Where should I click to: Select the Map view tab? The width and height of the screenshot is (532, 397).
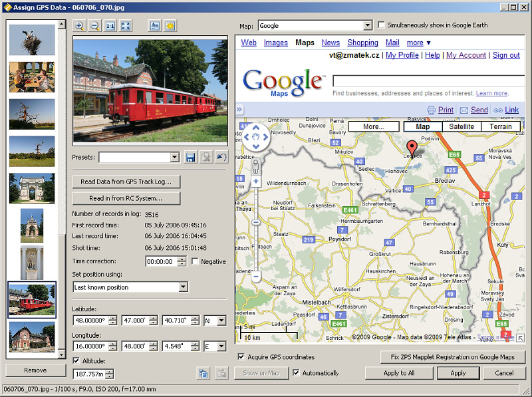click(x=423, y=126)
